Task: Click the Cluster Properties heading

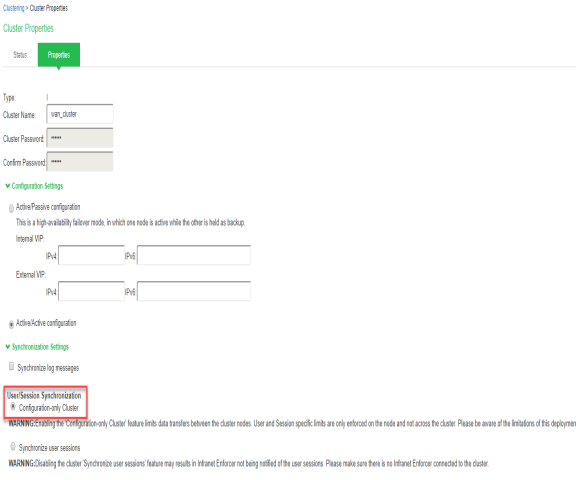Action: (x=28, y=28)
